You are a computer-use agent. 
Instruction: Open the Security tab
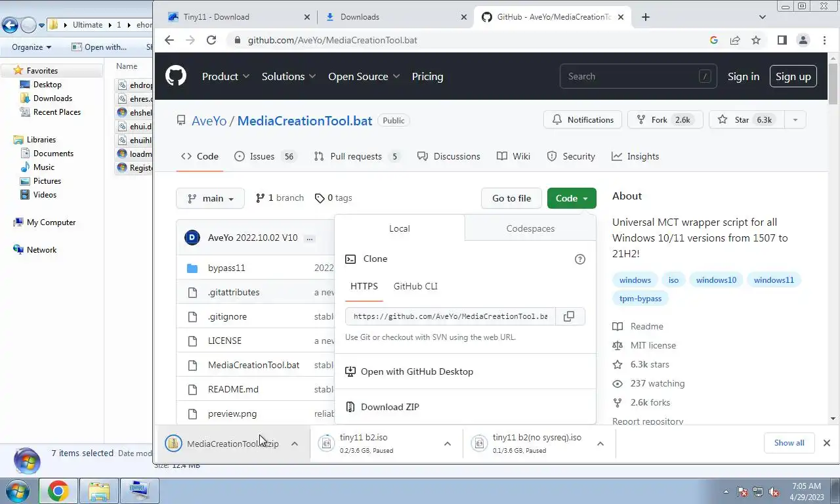point(571,156)
